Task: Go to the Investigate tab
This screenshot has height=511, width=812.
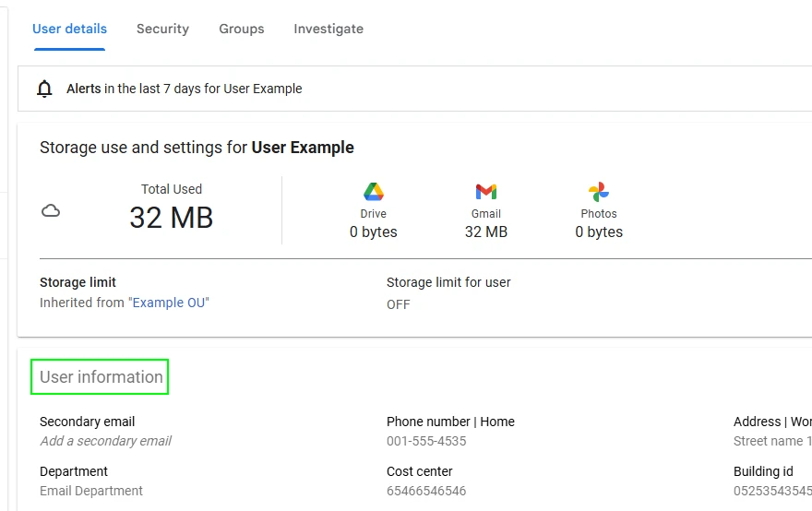Action: point(328,29)
